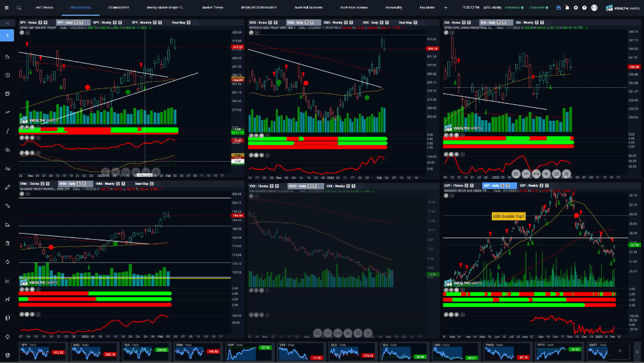The height and width of the screenshot is (363, 644).
Task: Open the SPY - 1min mini chart thumbnail
Action: 42,351
